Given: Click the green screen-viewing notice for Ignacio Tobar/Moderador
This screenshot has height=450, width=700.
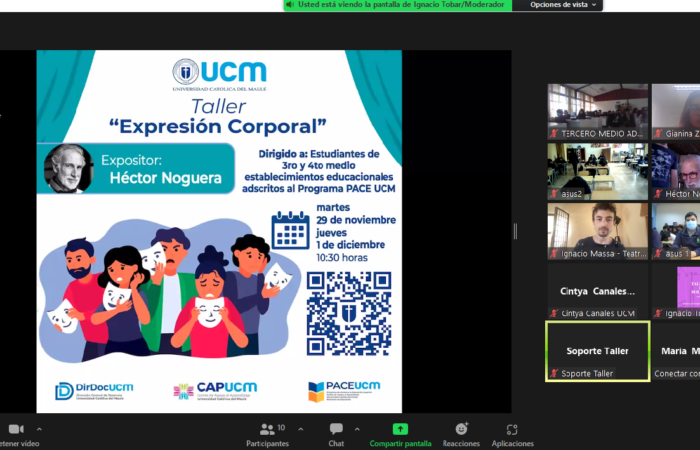Looking at the screenshot, I should [x=397, y=5].
